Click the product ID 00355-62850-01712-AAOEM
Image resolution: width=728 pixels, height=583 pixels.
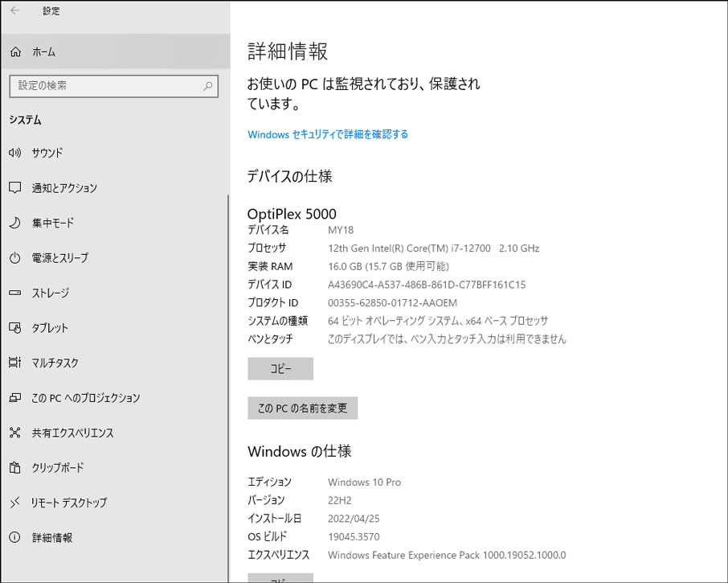pos(392,303)
